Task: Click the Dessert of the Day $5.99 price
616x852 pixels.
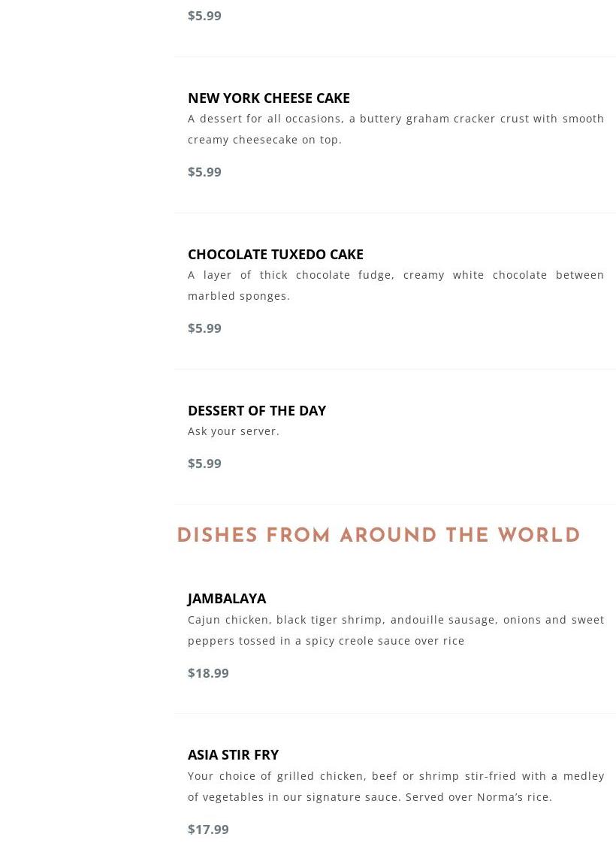Action: pos(204,464)
